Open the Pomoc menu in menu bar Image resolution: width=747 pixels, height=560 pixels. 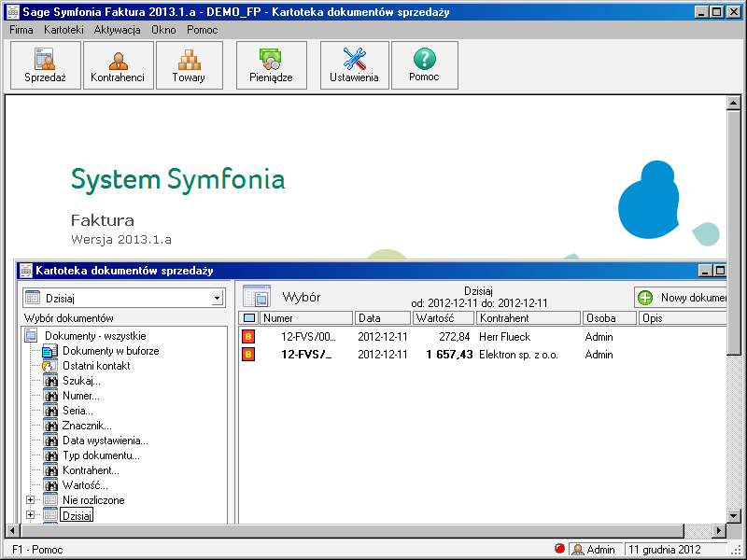point(202,30)
